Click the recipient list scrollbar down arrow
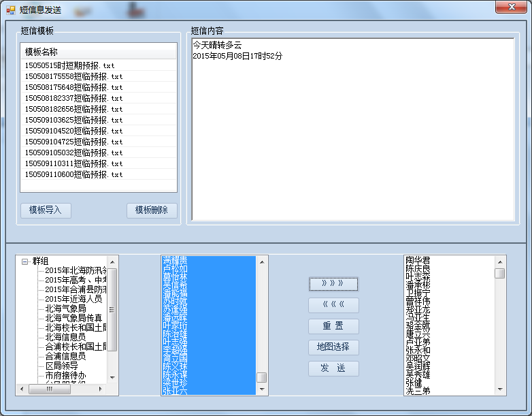This screenshot has height=416, width=532. (x=500, y=389)
